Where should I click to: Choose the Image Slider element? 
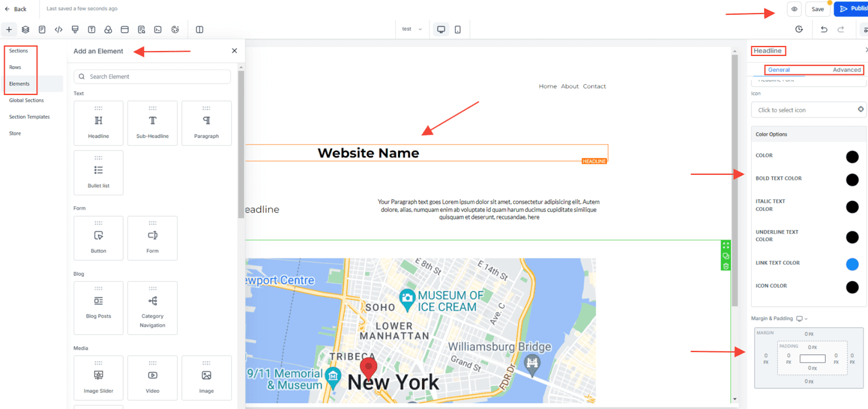(x=98, y=378)
